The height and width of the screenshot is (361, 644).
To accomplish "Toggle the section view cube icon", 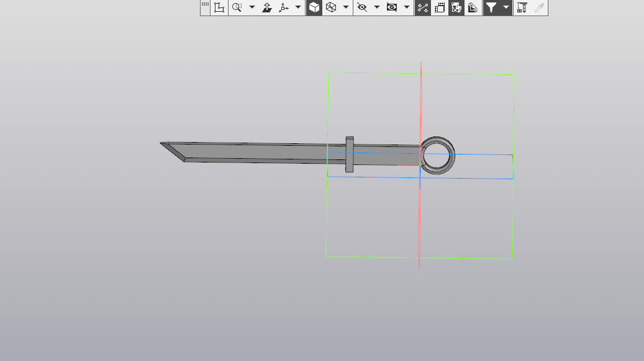I will pyautogui.click(x=456, y=7).
